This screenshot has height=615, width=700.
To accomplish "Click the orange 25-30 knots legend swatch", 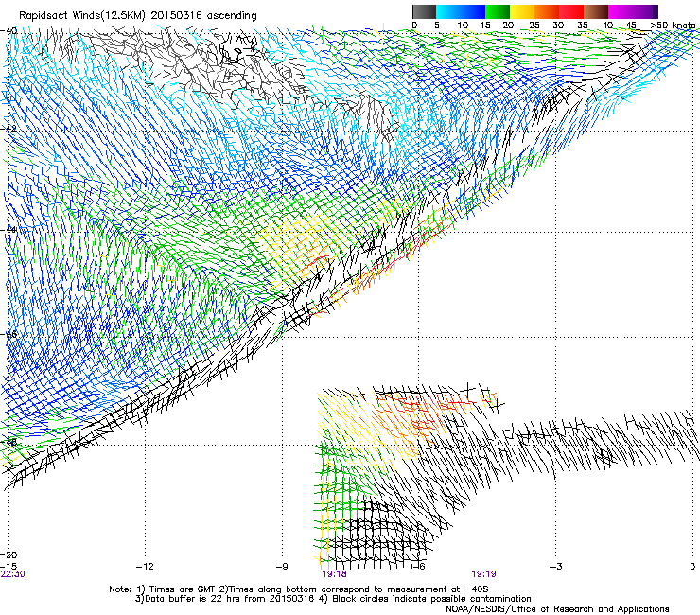I will (x=547, y=11).
